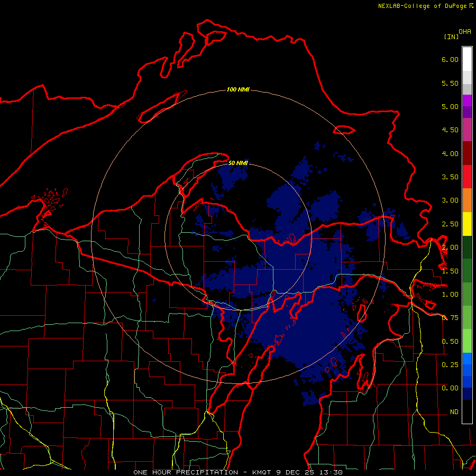Screen dimensions: 476x476
Task: Click the 3.00 legend value
Action: (450, 200)
